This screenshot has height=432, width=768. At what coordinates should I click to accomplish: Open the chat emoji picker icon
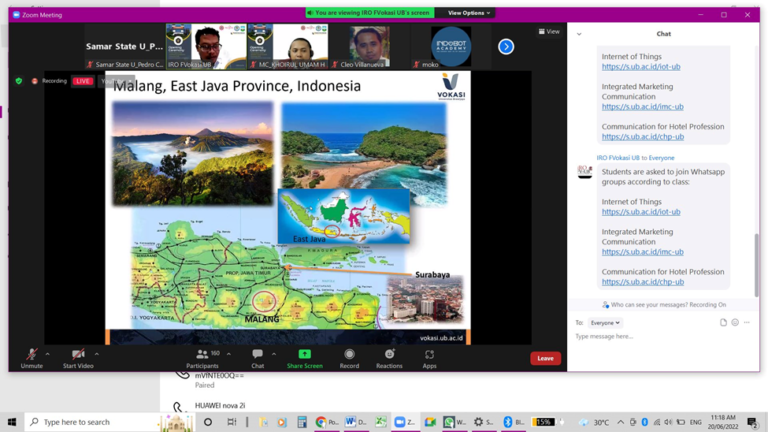[x=735, y=322]
